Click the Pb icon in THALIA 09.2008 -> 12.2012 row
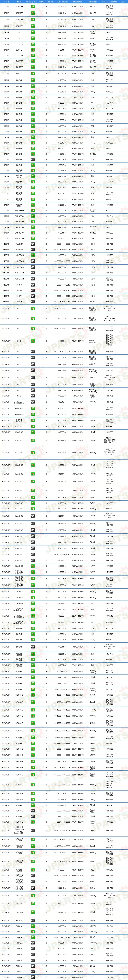128x980 pixels. pos(33,937)
